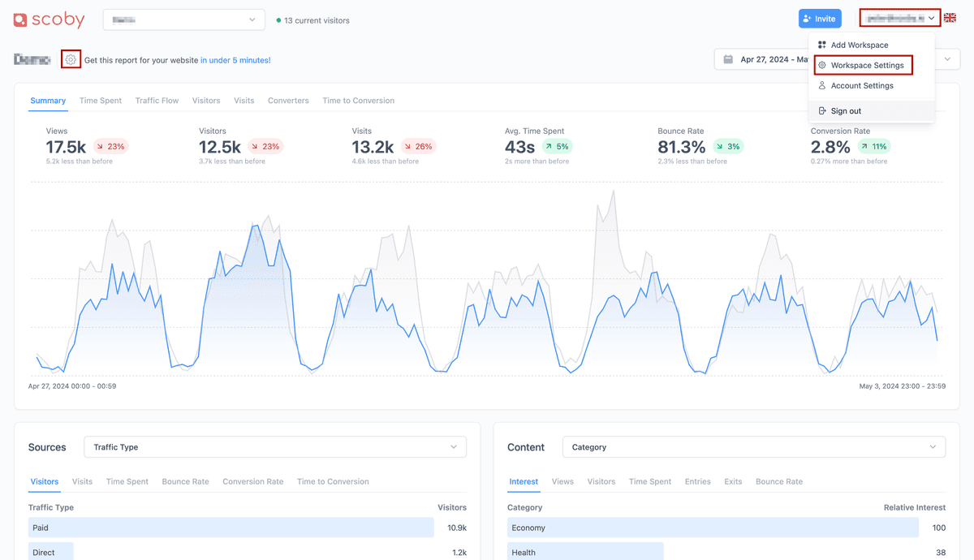Screen dimensions: 974x560
Task: Click the Relative Interest column header
Action: pyautogui.click(x=915, y=507)
